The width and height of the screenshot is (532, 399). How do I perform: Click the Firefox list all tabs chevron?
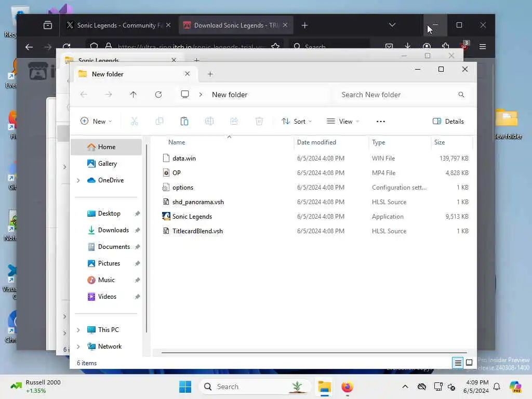point(392,25)
